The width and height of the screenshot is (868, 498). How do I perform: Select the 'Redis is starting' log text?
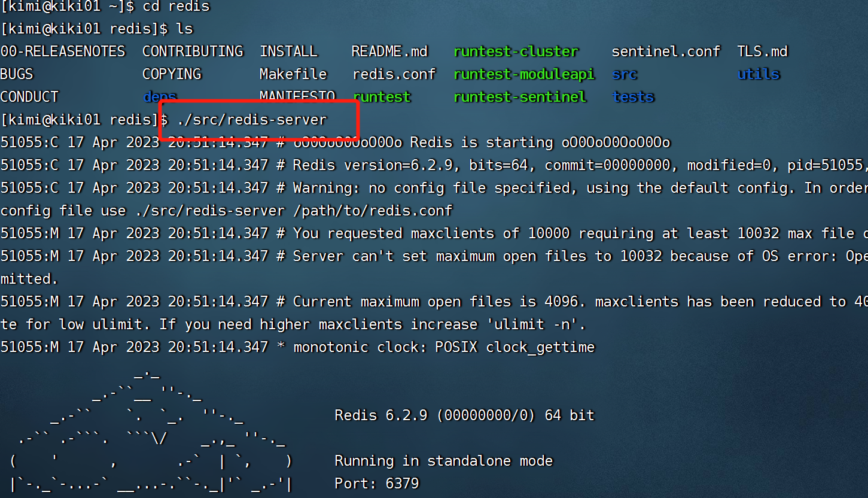coord(482,142)
